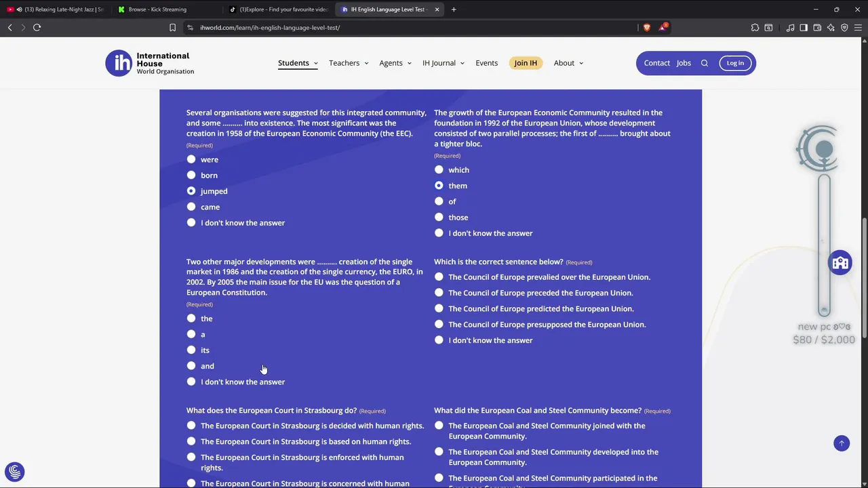Image resolution: width=868 pixels, height=488 pixels.
Task: Close the IH English Language Level Test tab
Action: [437, 9]
